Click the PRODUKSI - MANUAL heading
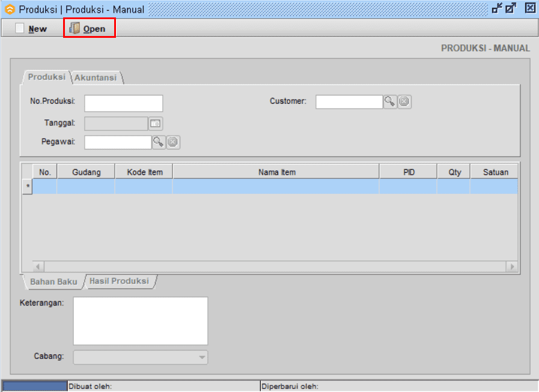 486,48
